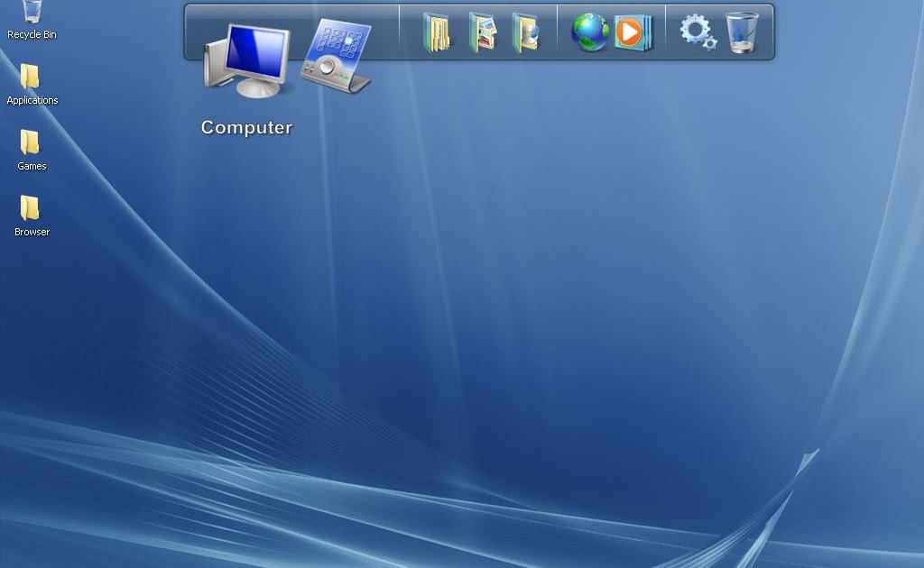
Task: Open the Music folder in the dock
Action: (526, 33)
